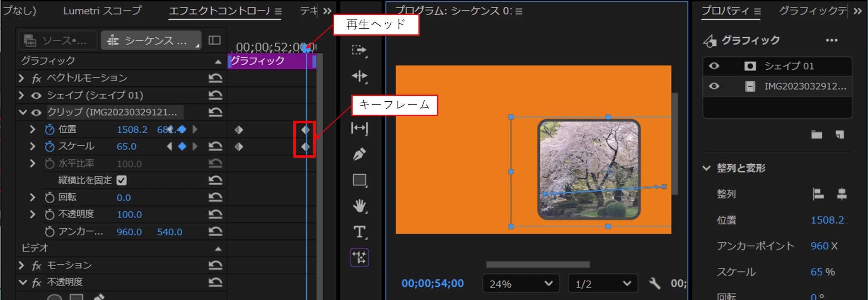Image resolution: width=868 pixels, height=300 pixels.
Task: Open the グラフィック more options ellipsis
Action: [x=832, y=40]
